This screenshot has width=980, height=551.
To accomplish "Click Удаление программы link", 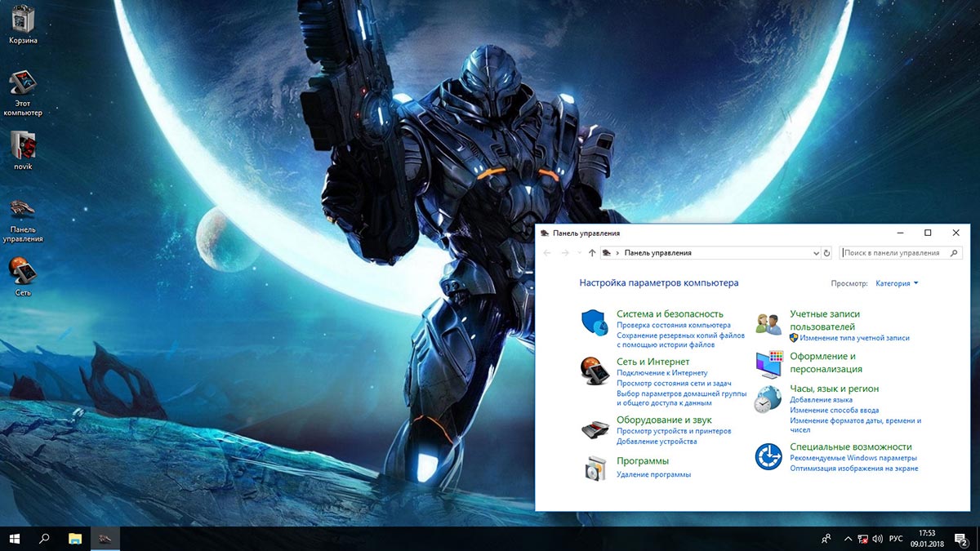I will [x=653, y=474].
